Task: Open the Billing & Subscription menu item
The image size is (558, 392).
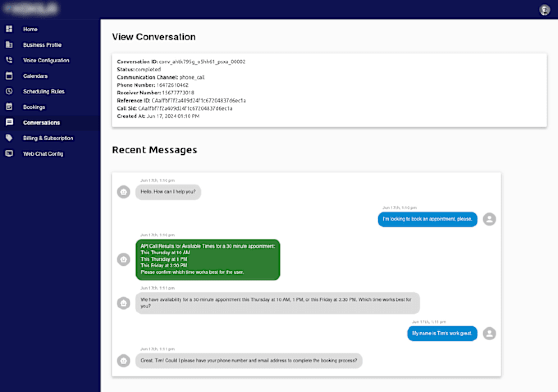Action: pyautogui.click(x=48, y=138)
